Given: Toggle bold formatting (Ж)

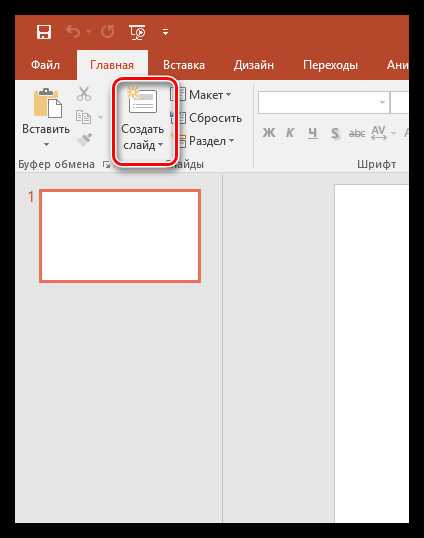Looking at the screenshot, I should tap(269, 132).
